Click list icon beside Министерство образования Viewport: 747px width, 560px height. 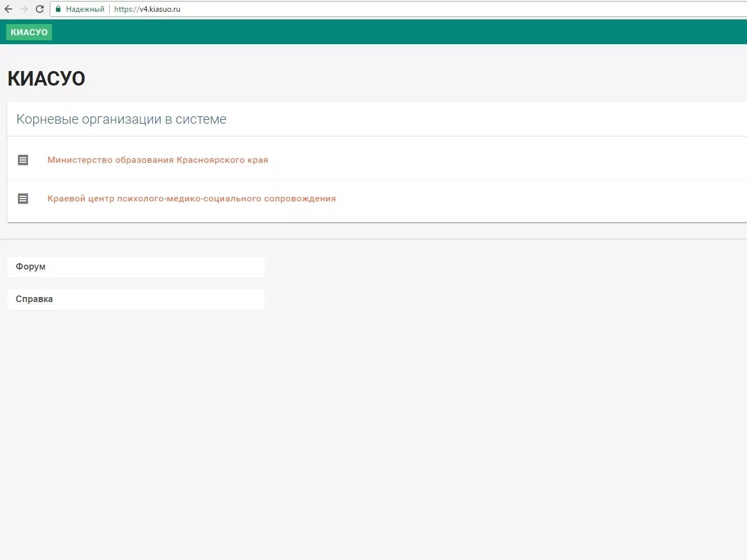point(23,160)
